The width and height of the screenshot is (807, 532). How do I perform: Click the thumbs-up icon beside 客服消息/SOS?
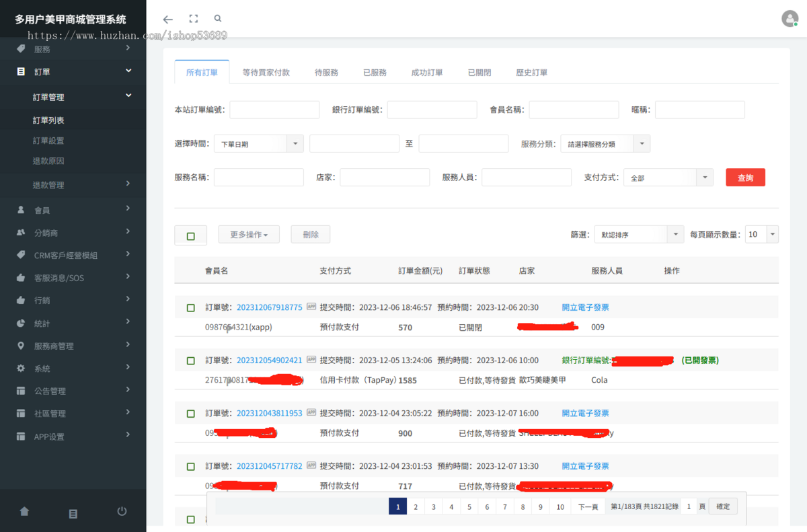(x=21, y=278)
